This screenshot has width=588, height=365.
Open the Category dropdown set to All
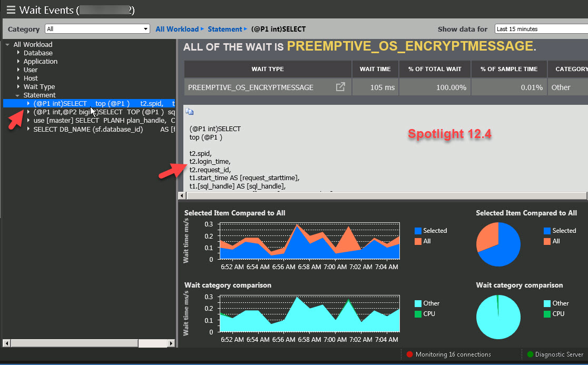(97, 29)
